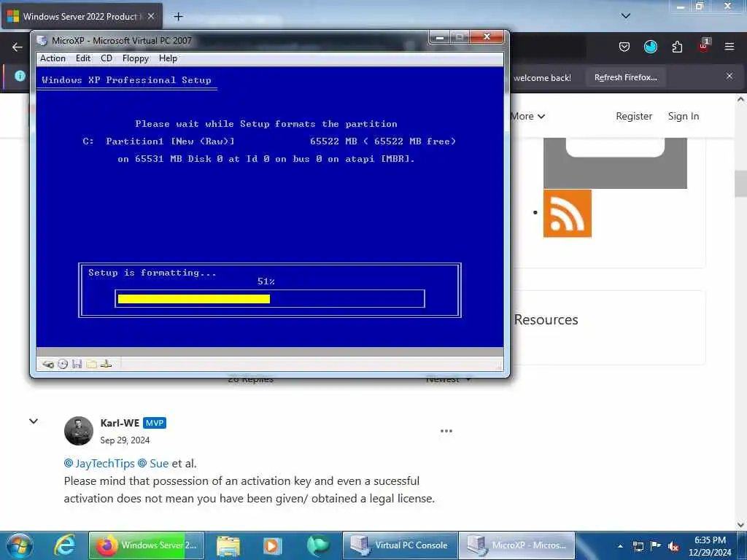Switch to Firefox Windows Server taskbar button
Image resolution: width=747 pixels, height=560 pixels.
click(x=147, y=545)
